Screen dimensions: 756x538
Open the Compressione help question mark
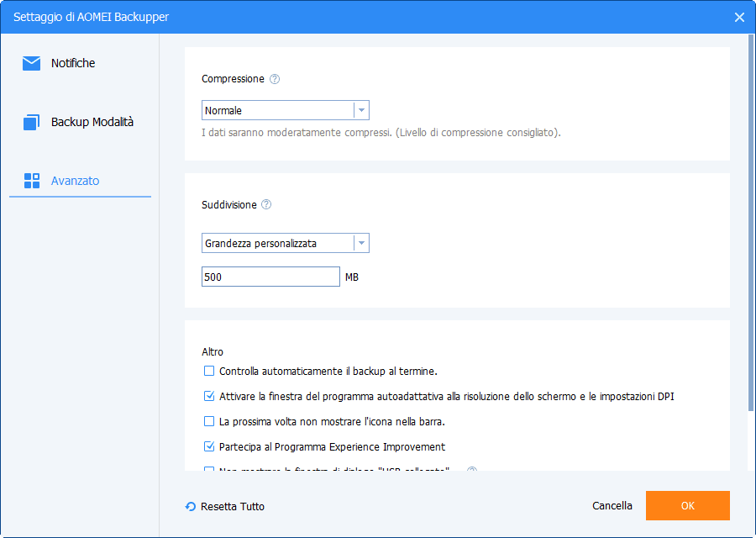(274, 79)
